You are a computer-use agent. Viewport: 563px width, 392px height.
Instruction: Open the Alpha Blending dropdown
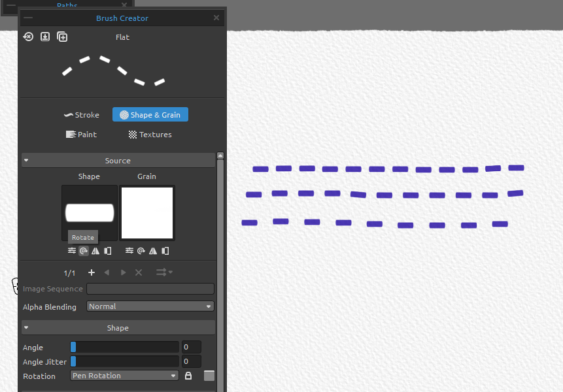(x=150, y=306)
